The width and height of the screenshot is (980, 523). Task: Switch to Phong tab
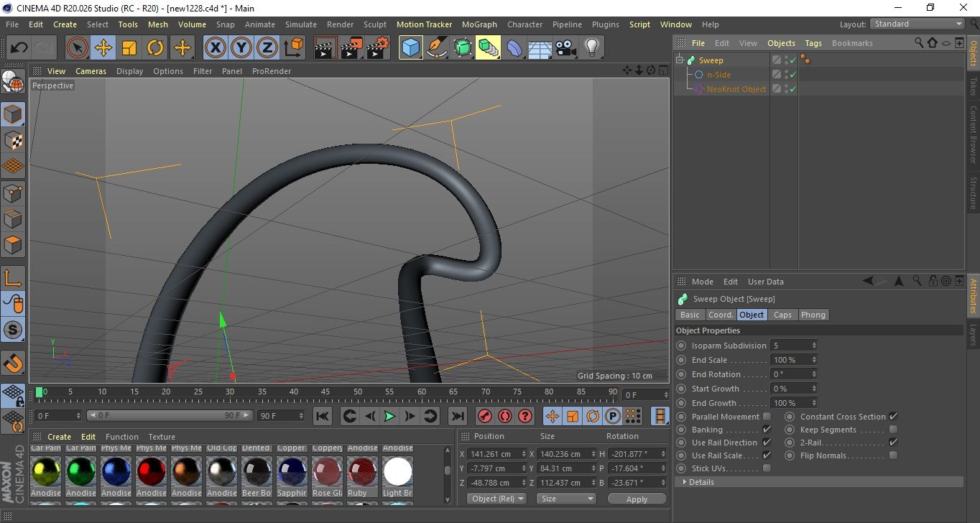coord(813,315)
